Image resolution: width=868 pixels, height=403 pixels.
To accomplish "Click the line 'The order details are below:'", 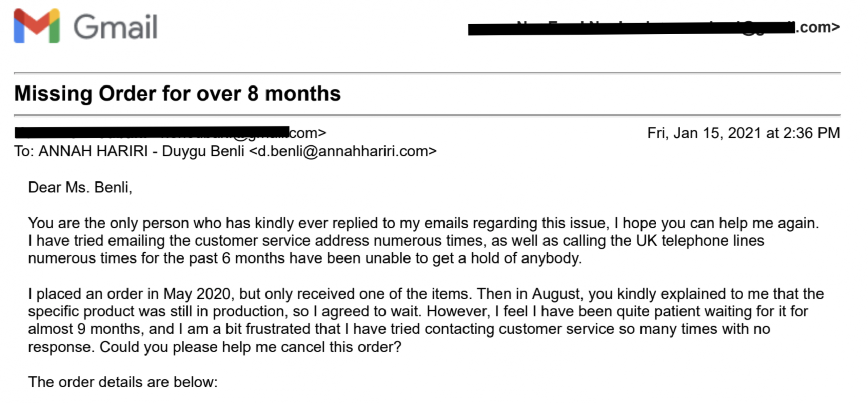I will [123, 382].
